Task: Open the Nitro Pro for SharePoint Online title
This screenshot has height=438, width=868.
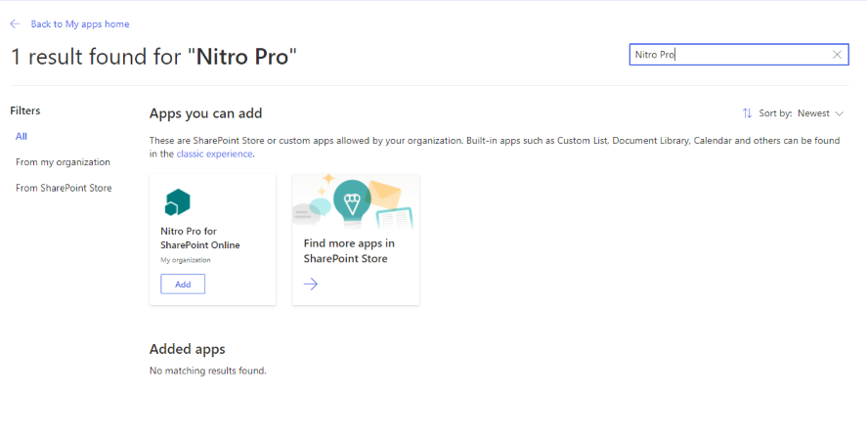Action: pos(199,238)
